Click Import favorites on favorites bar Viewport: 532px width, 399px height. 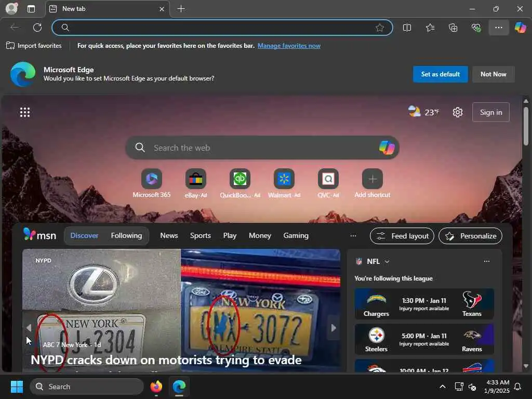(34, 46)
